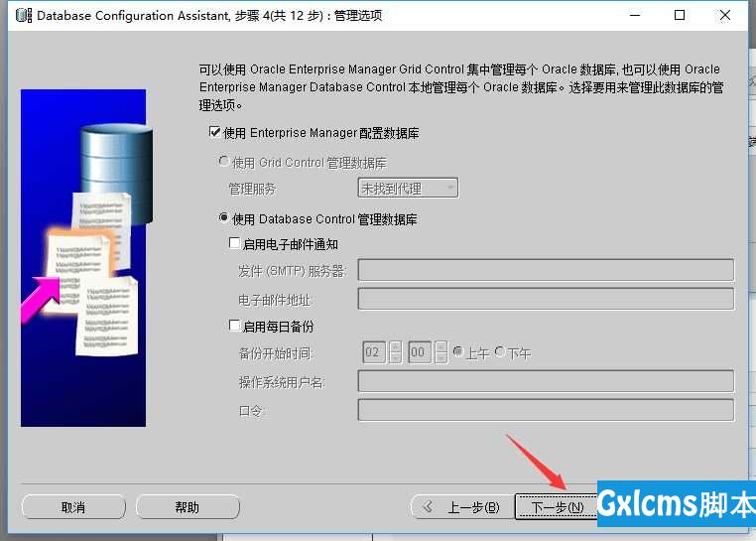This screenshot has height=541, width=756.
Task: Select the 上午 radio button
Action: [x=458, y=351]
